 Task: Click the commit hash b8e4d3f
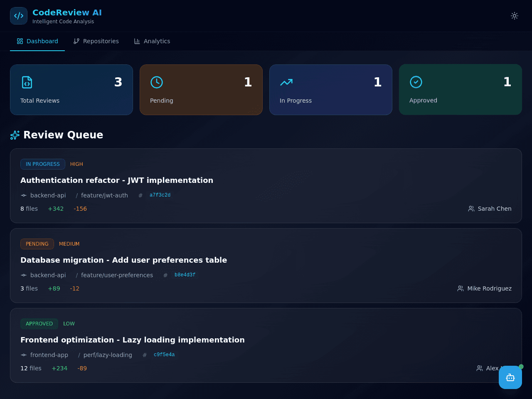point(185,275)
